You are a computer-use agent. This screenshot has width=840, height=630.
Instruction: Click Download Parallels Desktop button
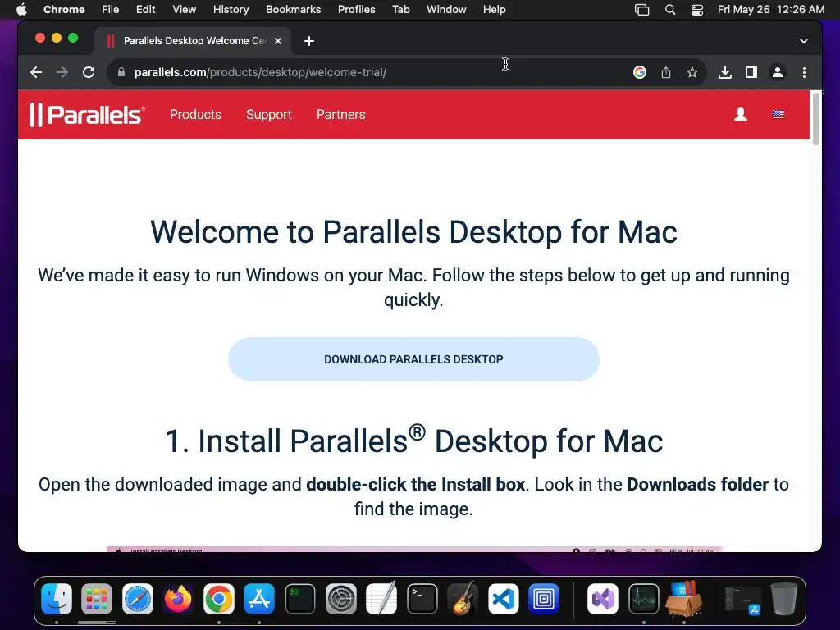pos(413,359)
